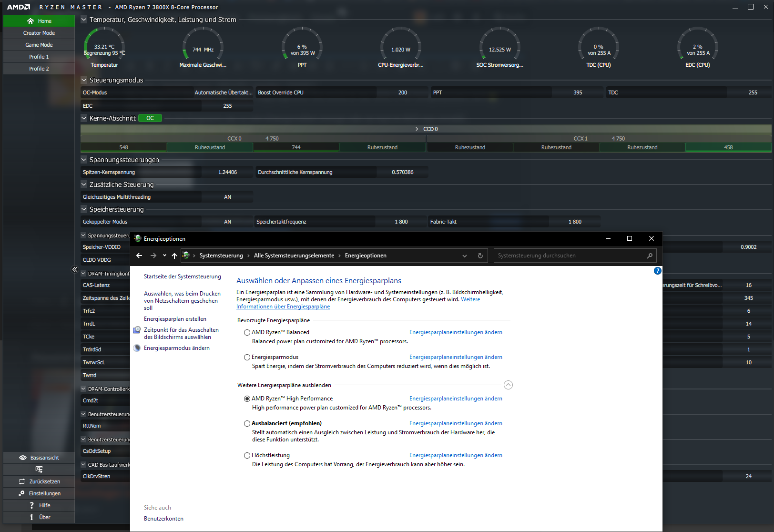Collapse the Zusätzliche Steuerung section

click(x=84, y=184)
